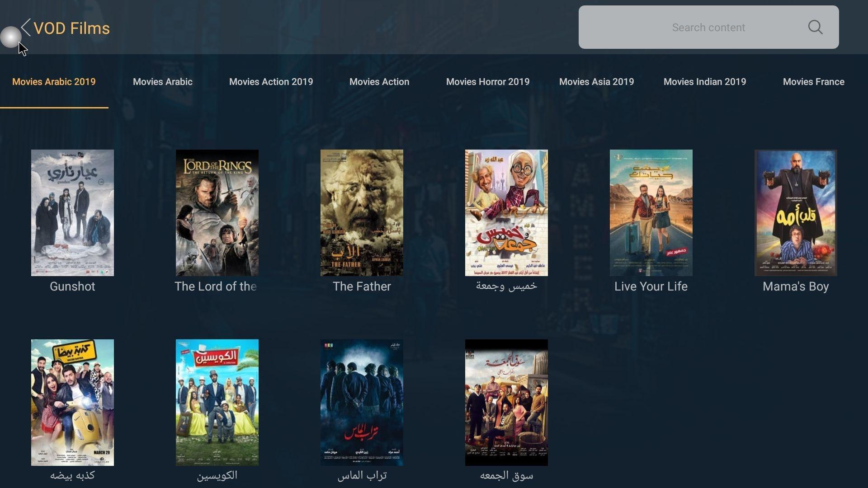Click the Mama's Boy title label
This screenshot has height=488, width=868.
point(796,286)
